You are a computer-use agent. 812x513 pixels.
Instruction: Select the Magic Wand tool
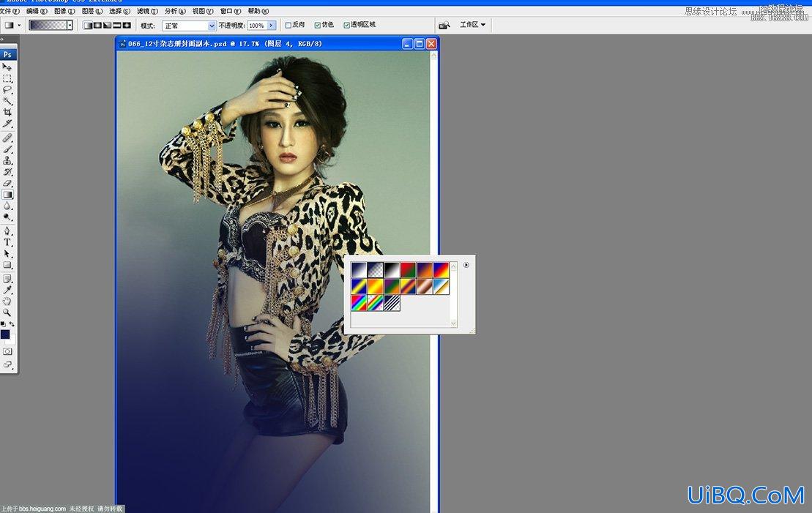tap(7, 101)
